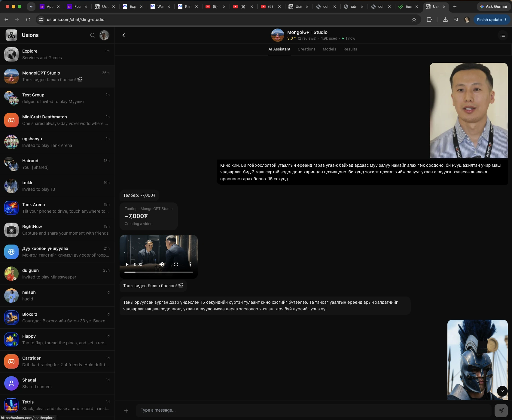512x420 pixels.
Task: Select the AI Assistant tab
Action: pos(279,49)
